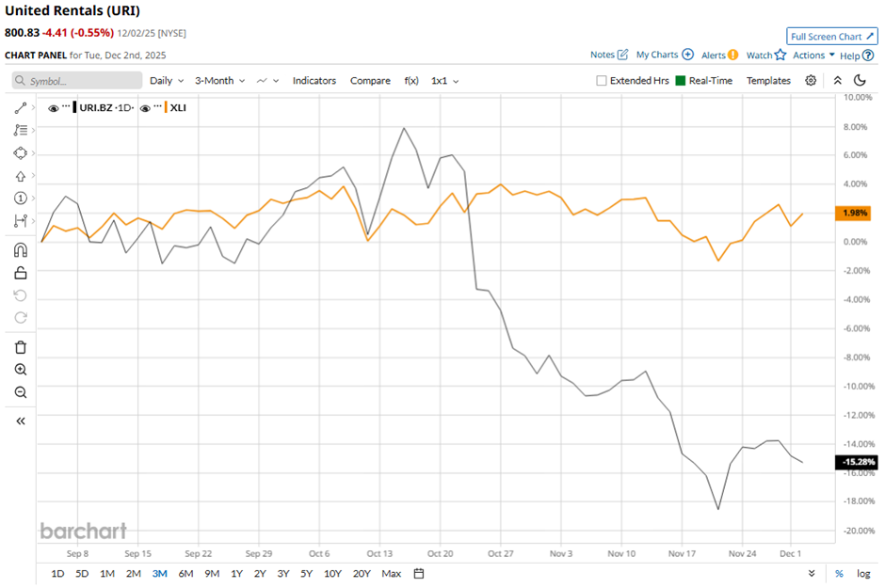Toggle XLI series visibility eye
This screenshot has width=885, height=588.
pos(145,108)
